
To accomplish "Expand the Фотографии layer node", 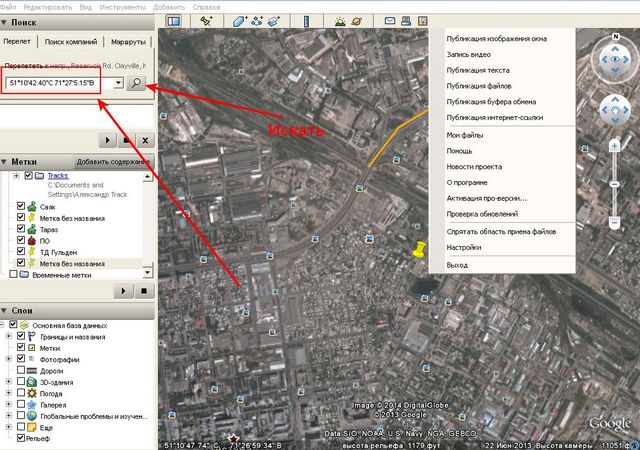I will pos(9,359).
